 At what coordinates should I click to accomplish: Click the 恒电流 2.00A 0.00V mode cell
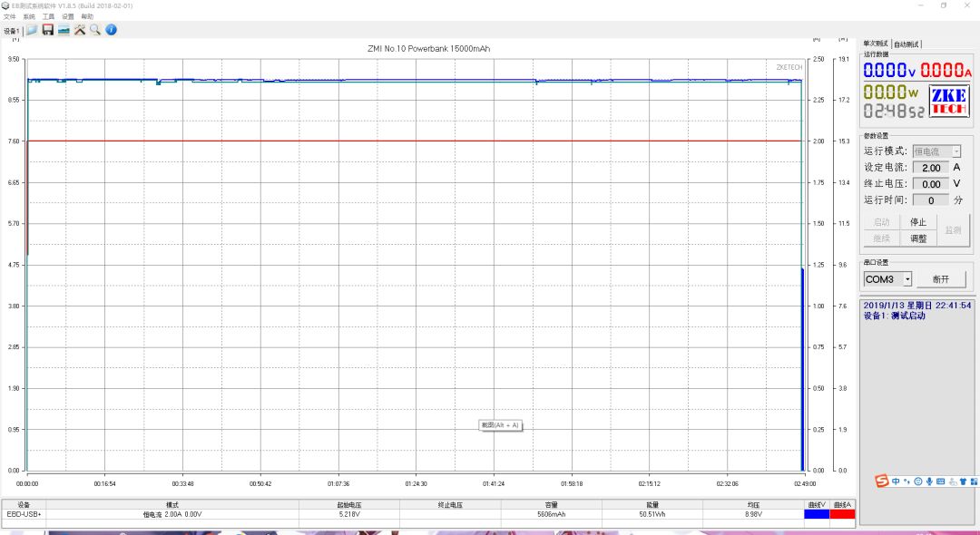(172, 514)
